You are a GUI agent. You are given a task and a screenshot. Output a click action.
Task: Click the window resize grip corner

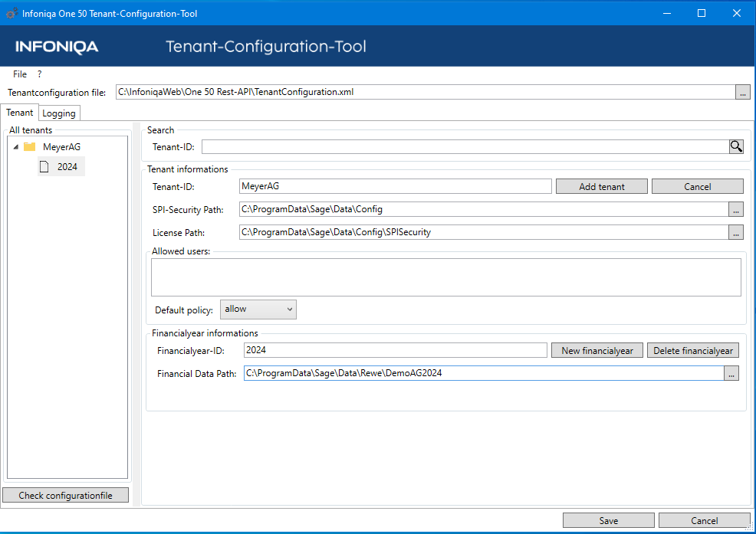point(749,527)
